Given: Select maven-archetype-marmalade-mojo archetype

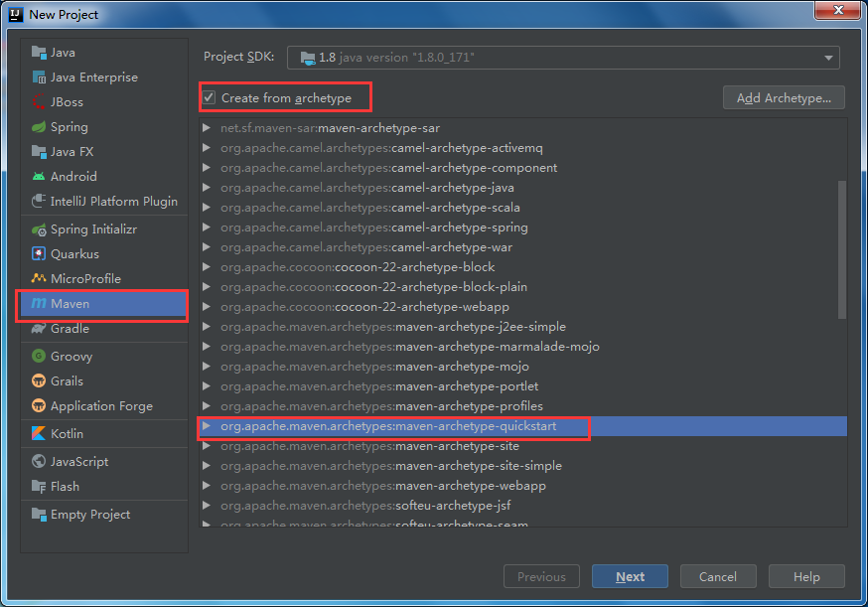Looking at the screenshot, I should tap(409, 347).
